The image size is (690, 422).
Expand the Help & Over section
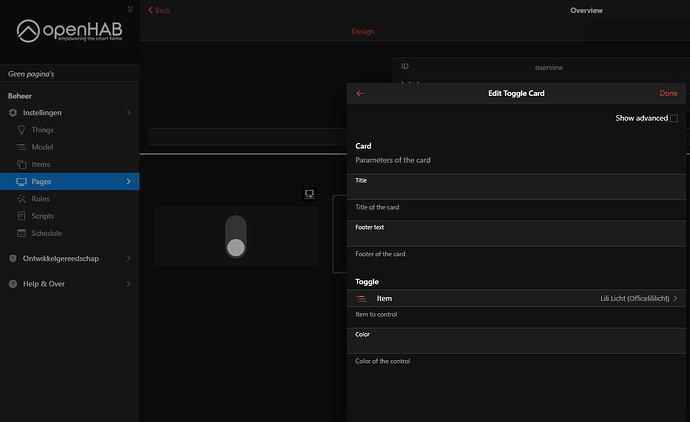[128, 284]
